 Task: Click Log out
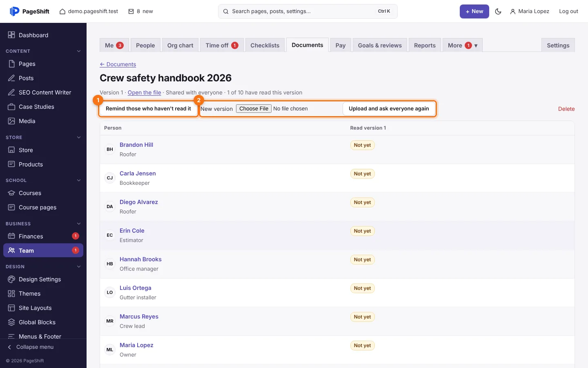pyautogui.click(x=568, y=11)
